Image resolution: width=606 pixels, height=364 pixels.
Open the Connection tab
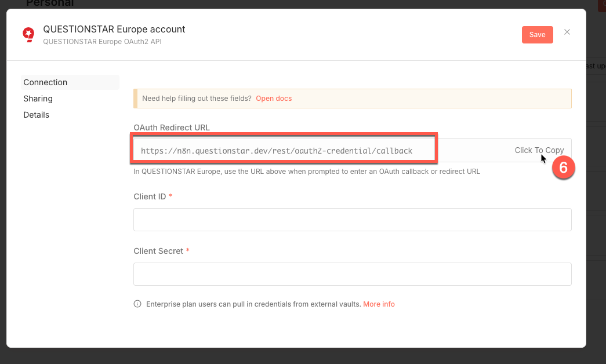[x=70, y=82]
